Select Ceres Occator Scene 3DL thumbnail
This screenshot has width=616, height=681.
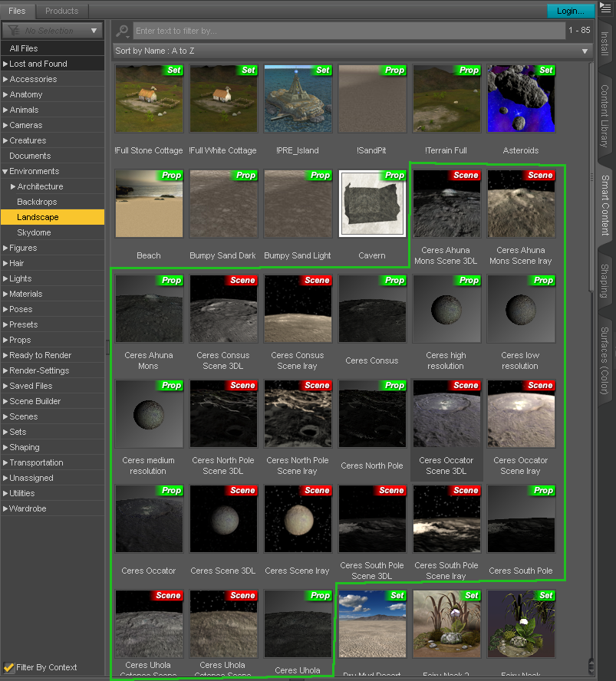(446, 414)
